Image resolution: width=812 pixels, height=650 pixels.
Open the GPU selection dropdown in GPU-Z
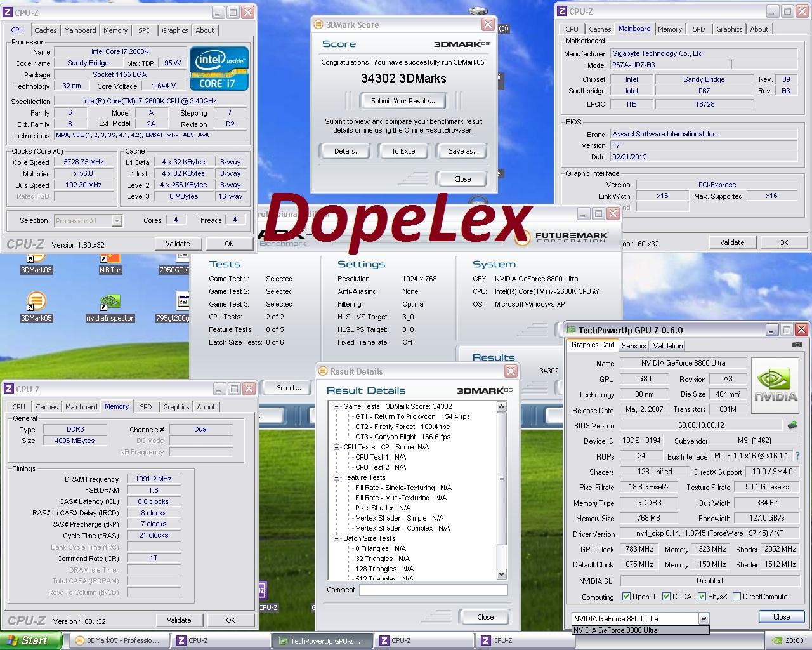pos(703,618)
